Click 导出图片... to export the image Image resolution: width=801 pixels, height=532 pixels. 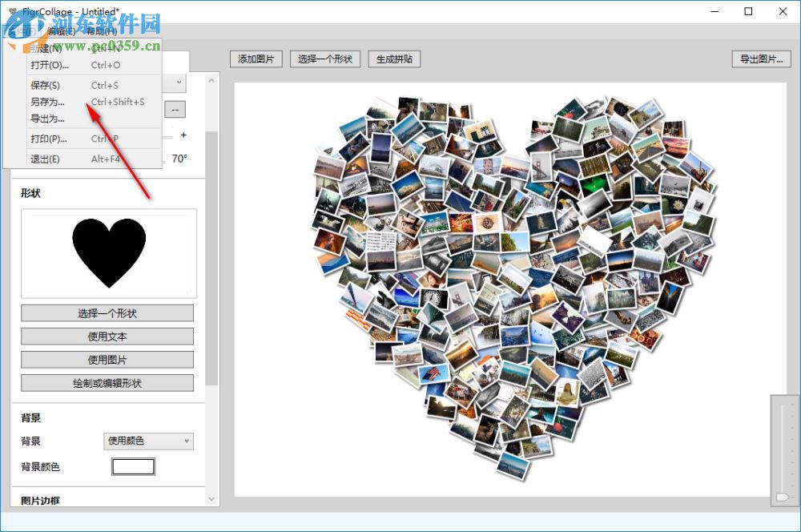pyautogui.click(x=760, y=58)
